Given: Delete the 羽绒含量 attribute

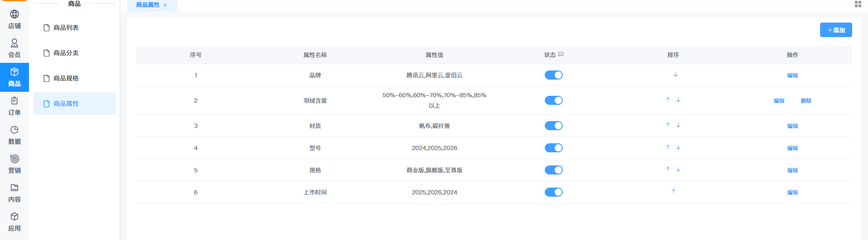Looking at the screenshot, I should tap(806, 101).
